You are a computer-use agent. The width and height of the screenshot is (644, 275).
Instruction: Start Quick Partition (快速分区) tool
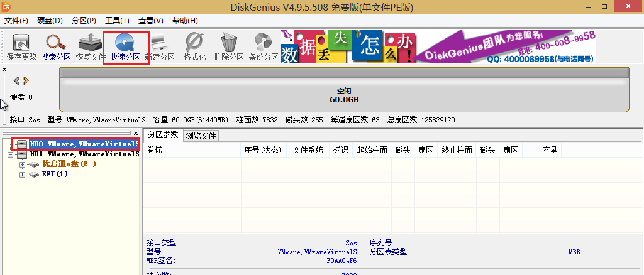[x=125, y=47]
